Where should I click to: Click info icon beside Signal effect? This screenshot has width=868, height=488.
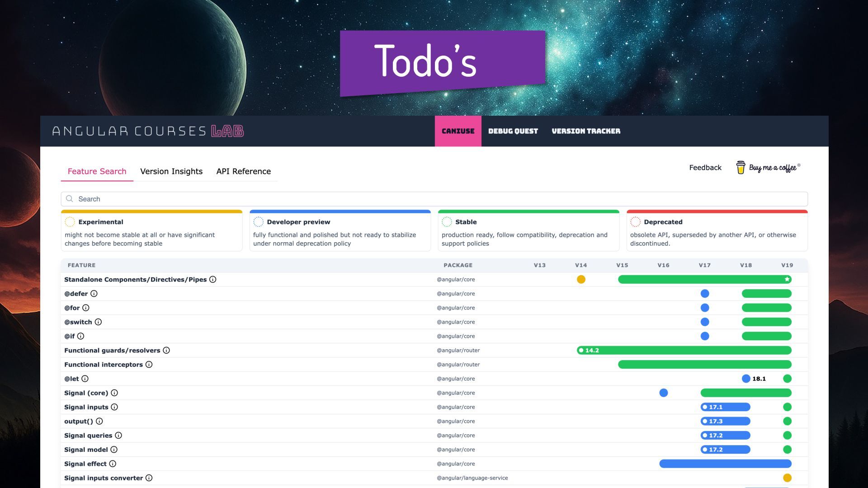[113, 464]
